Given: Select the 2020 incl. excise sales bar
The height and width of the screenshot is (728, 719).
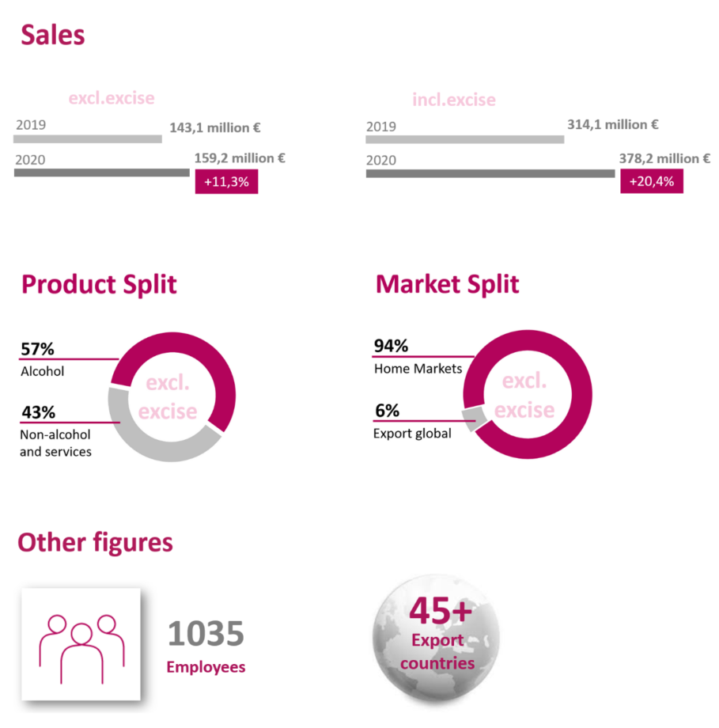Looking at the screenshot, I should 490,173.
